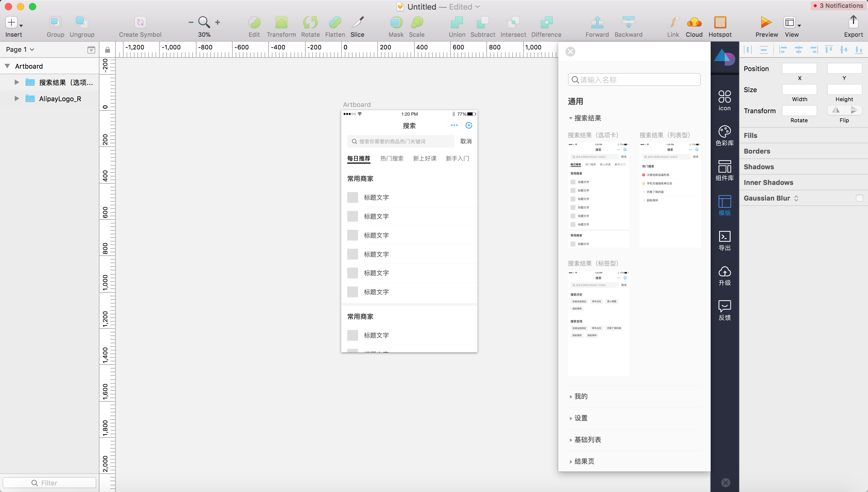Image resolution: width=868 pixels, height=492 pixels.
Task: Toggle the ruler lock icon
Action: click(x=108, y=50)
